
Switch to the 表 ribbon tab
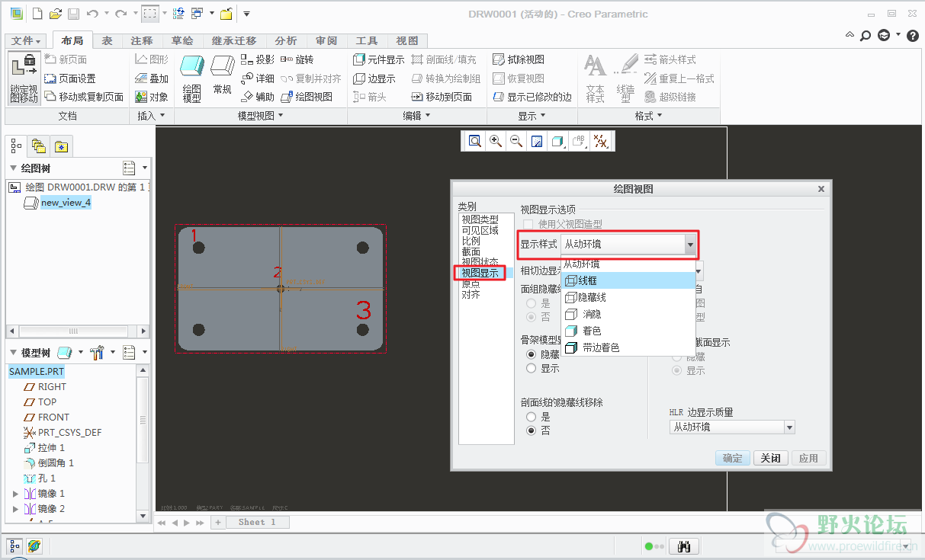[x=108, y=40]
